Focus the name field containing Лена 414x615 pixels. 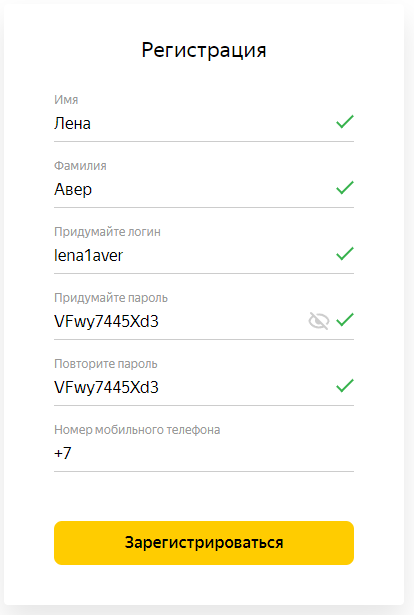click(204, 124)
